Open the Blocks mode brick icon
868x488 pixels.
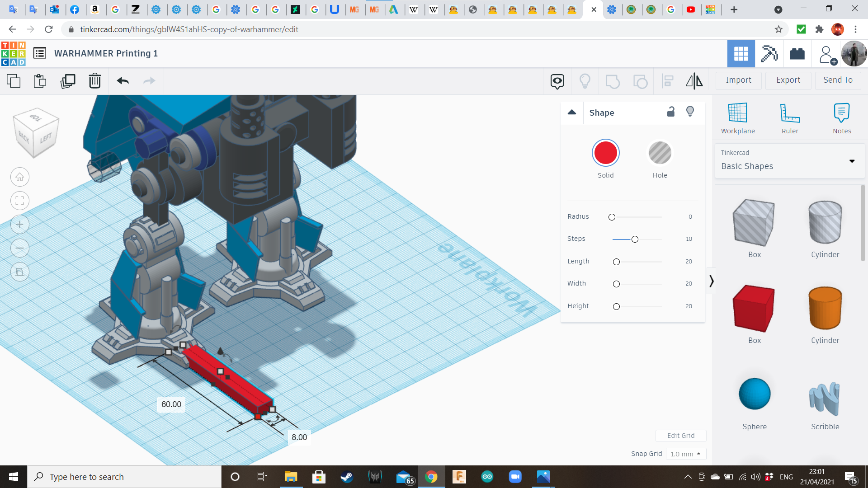pos(797,54)
